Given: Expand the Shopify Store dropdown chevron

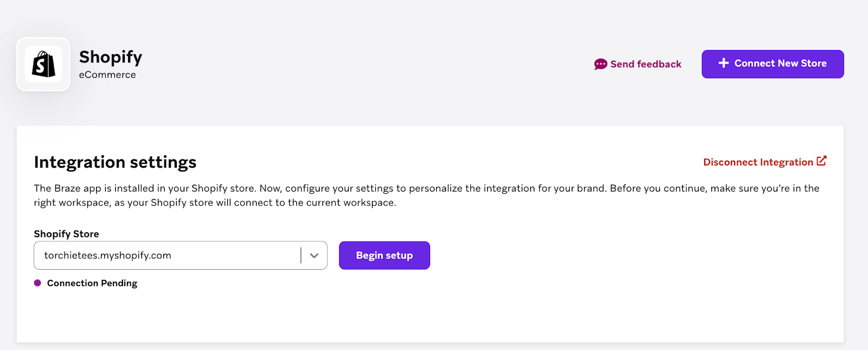Looking at the screenshot, I should pos(314,256).
